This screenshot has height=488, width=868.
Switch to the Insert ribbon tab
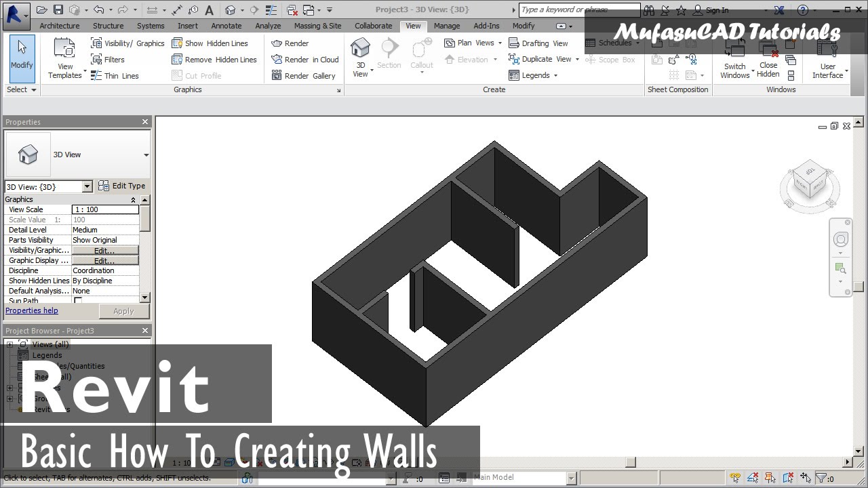(x=188, y=26)
